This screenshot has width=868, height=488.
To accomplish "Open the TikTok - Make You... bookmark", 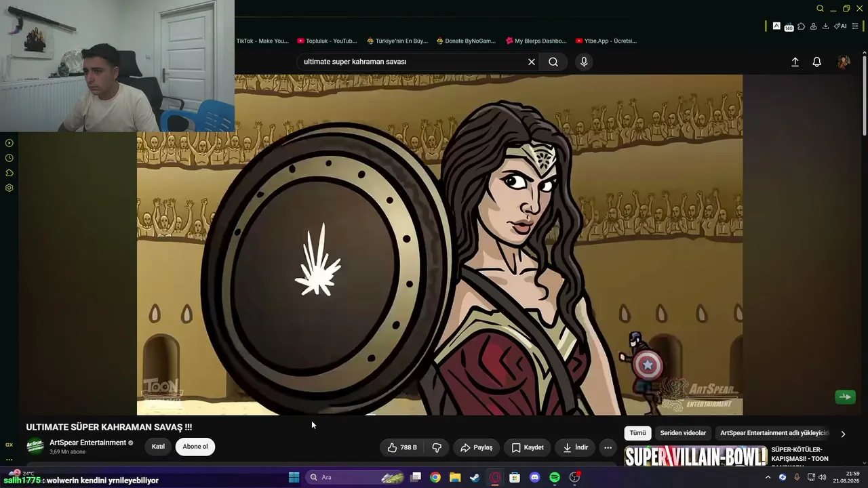I will pyautogui.click(x=262, y=41).
